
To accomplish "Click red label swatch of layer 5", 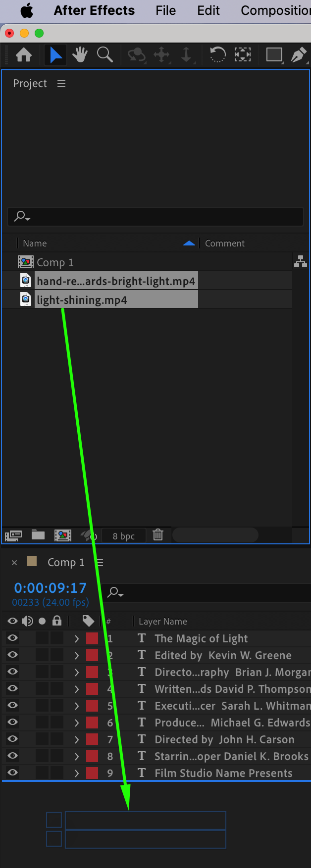I will tap(92, 706).
